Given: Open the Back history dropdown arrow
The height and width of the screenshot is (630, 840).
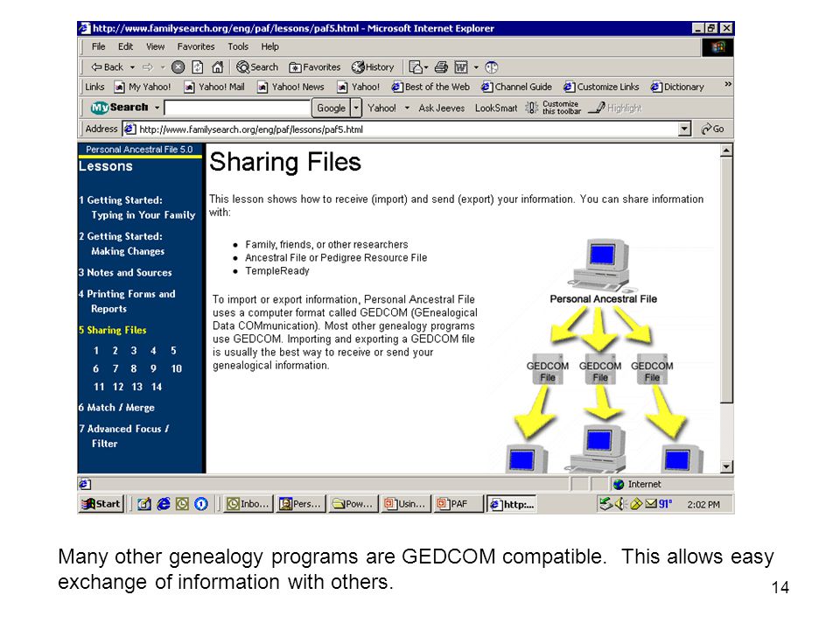Looking at the screenshot, I should tap(132, 67).
